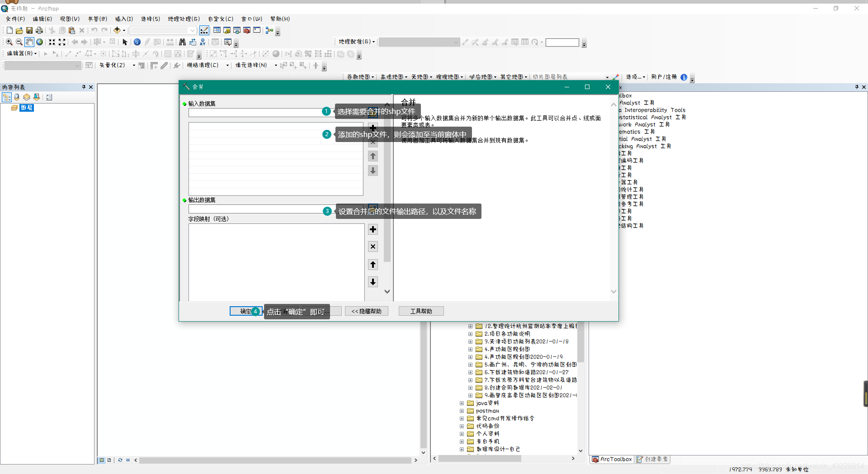
Task: Switch to the 创建要素 tab
Action: (x=652, y=459)
